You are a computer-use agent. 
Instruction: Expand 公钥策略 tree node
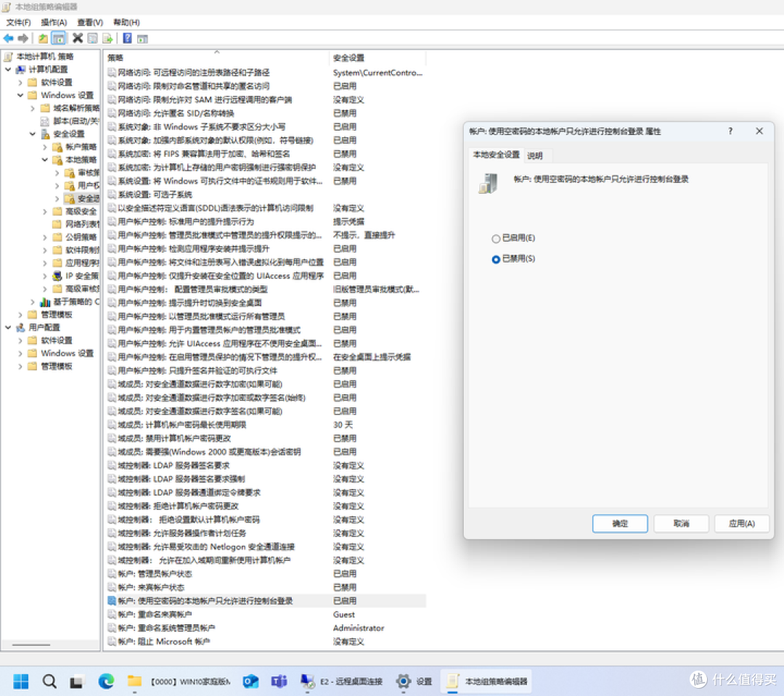click(x=44, y=237)
